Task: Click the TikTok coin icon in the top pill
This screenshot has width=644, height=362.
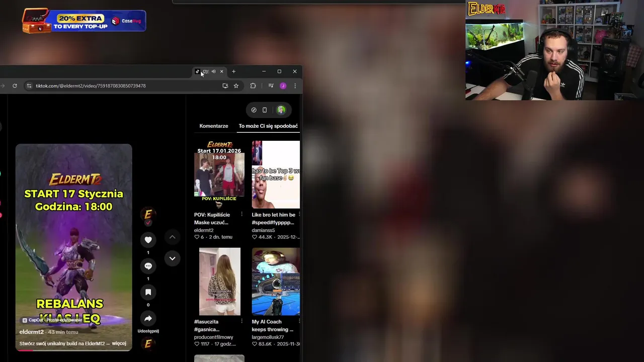Action: click(x=254, y=110)
